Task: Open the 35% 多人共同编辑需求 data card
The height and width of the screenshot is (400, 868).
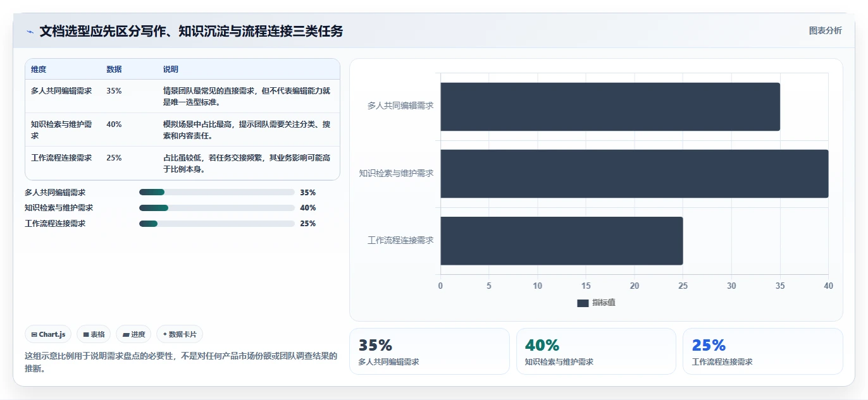Action: pyautogui.click(x=429, y=351)
